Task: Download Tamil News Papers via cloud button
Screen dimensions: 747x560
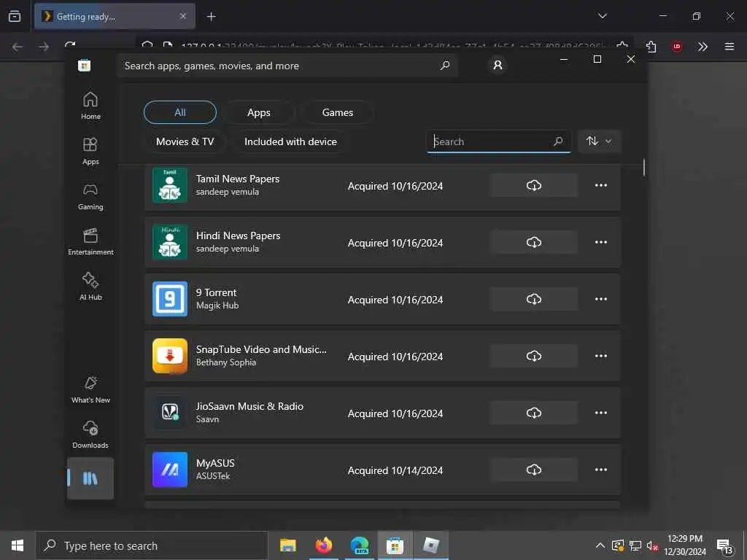Action: click(x=533, y=185)
